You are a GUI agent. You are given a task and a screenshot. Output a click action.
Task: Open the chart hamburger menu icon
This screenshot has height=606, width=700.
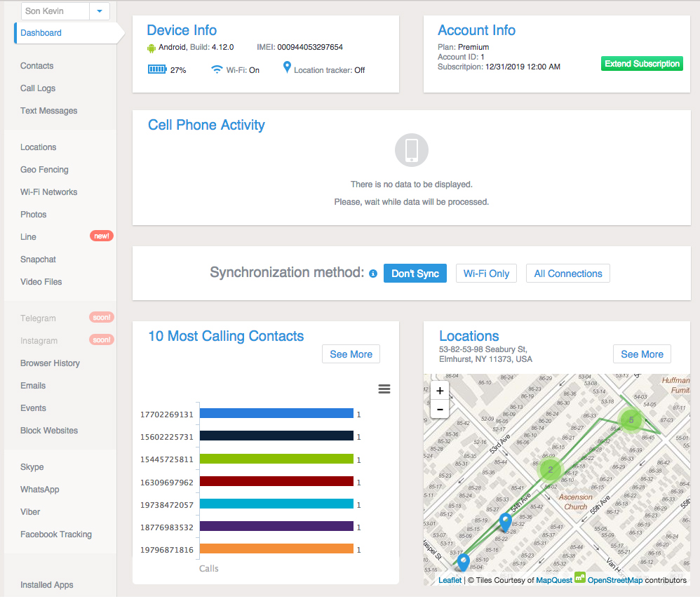384,389
